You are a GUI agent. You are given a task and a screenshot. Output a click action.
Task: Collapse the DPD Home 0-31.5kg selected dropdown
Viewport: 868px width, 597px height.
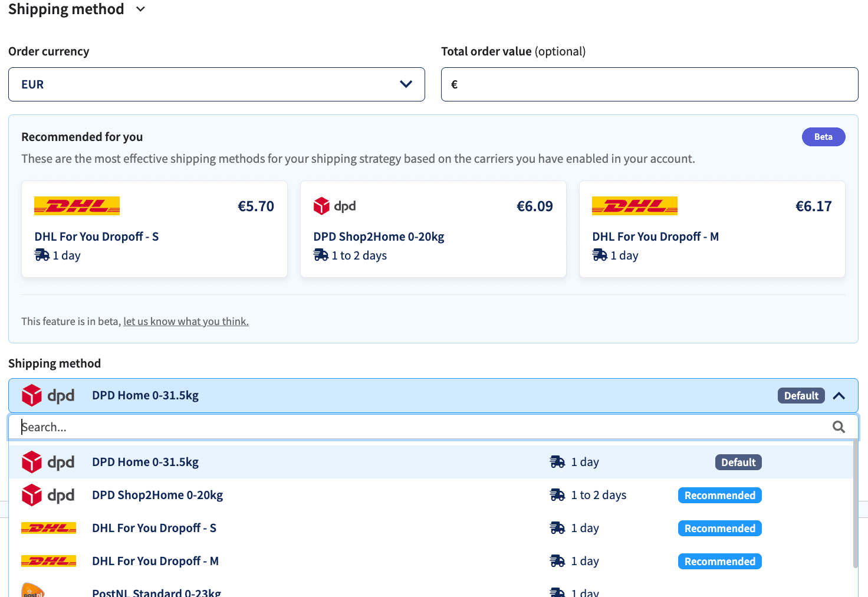[839, 396]
